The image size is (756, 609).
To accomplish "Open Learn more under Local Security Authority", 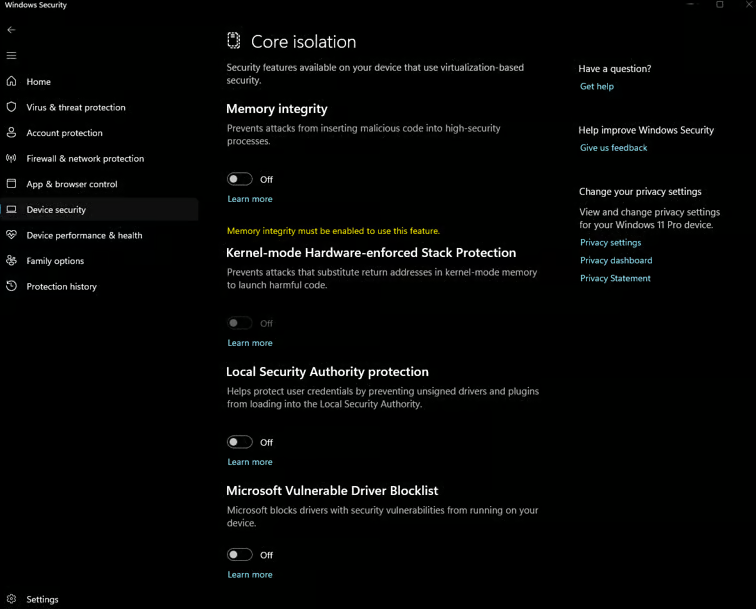I will point(250,462).
